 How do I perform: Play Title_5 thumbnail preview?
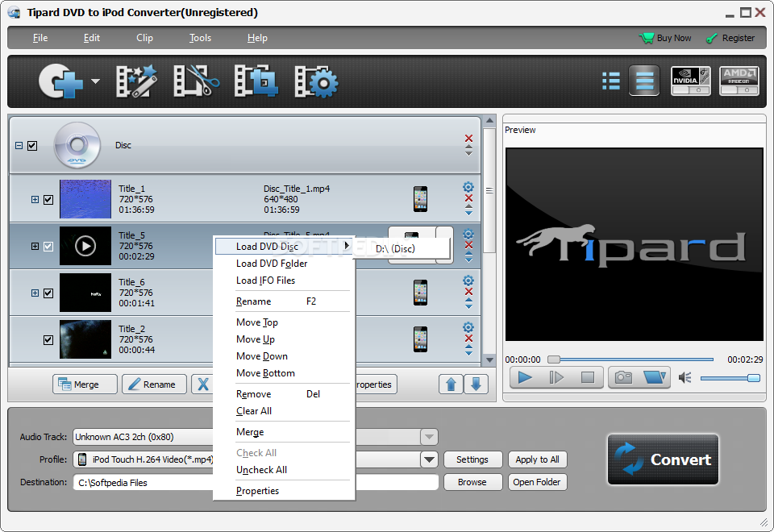coord(85,246)
